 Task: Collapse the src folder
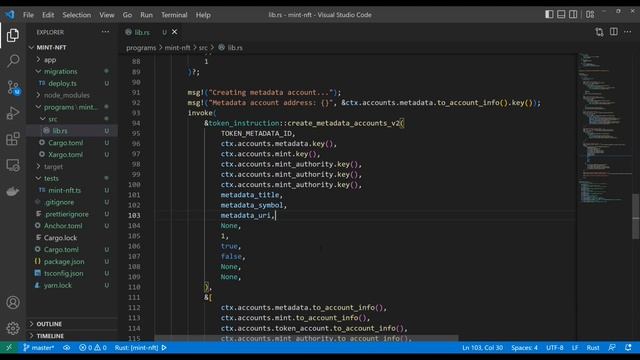[53, 119]
